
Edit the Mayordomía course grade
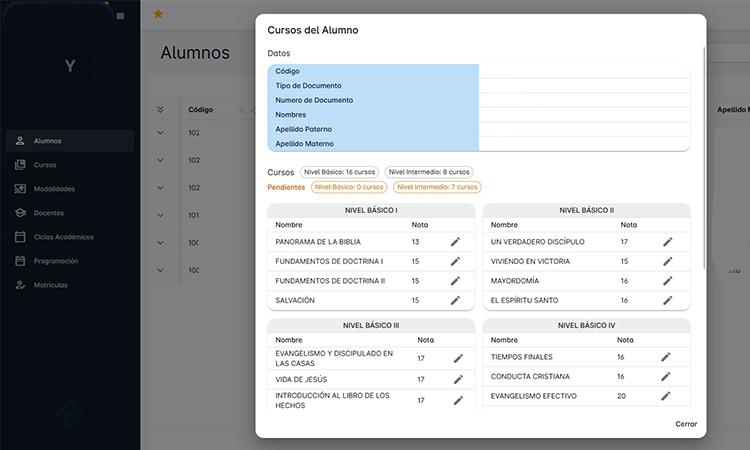point(667,281)
